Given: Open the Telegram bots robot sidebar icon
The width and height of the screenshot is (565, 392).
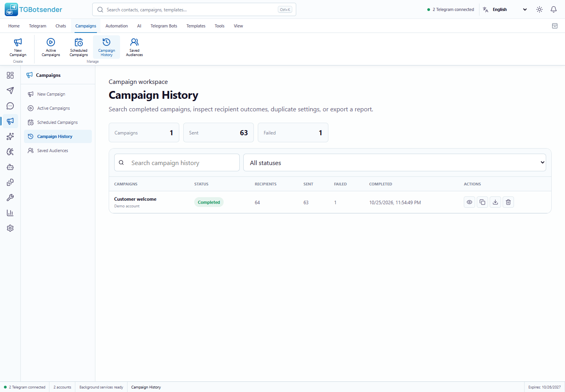Looking at the screenshot, I should pos(10,167).
